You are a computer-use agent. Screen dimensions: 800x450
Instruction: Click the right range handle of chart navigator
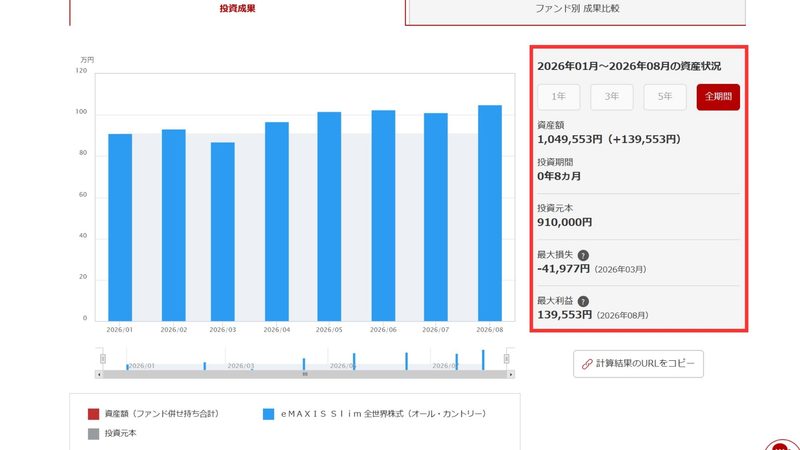click(507, 359)
